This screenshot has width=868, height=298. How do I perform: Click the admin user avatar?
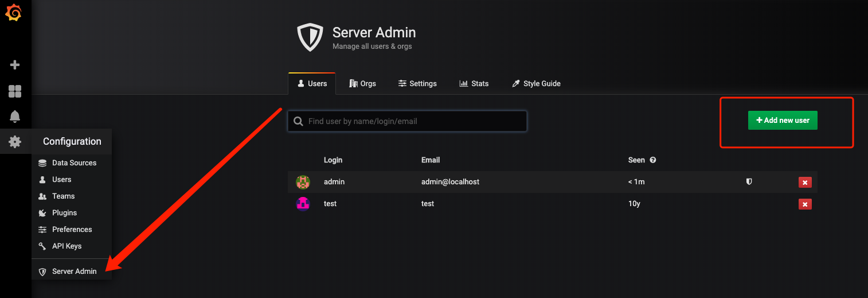[x=303, y=182]
